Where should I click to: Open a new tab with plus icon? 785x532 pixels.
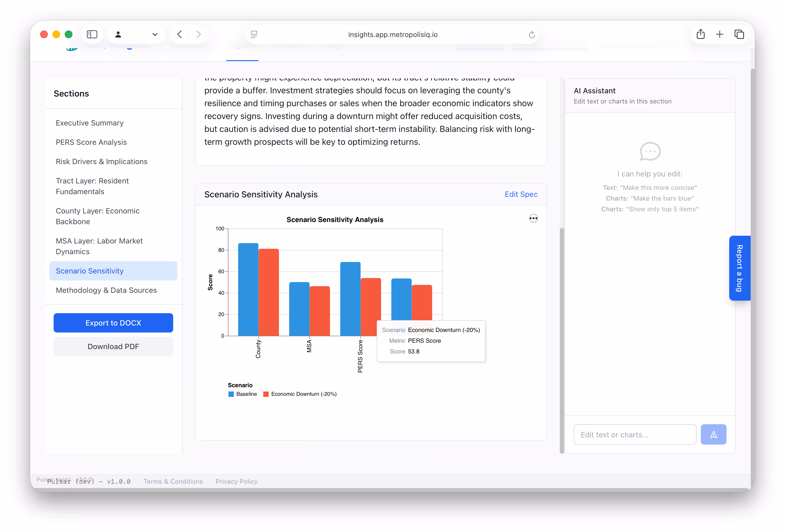click(x=720, y=34)
